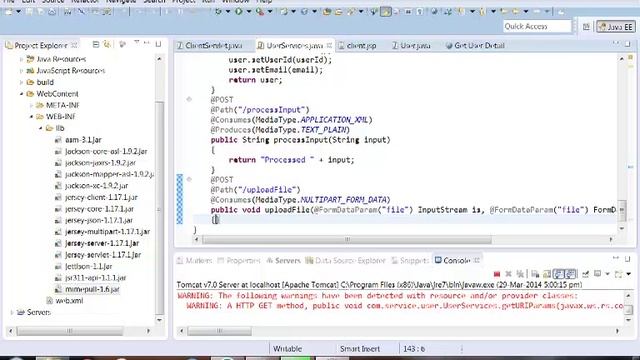
Task: Click the Console horizontal scrollbar thumb
Action: click(220, 331)
